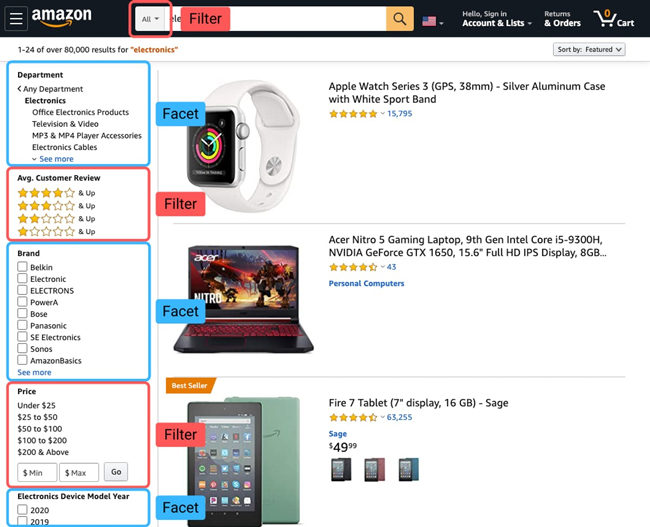The width and height of the screenshot is (650, 527).
Task: Open the hamburger menu icon
Action: click(x=16, y=19)
